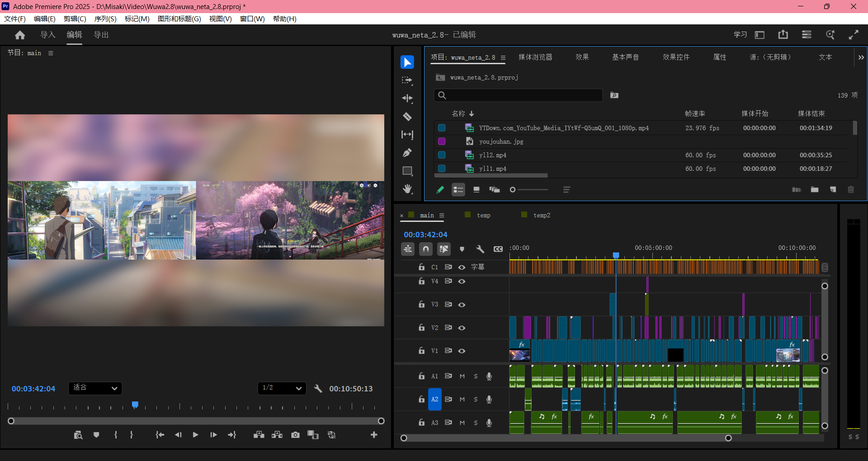Switch to the temp2 sequence tab
The height and width of the screenshot is (461, 868).
(x=541, y=215)
